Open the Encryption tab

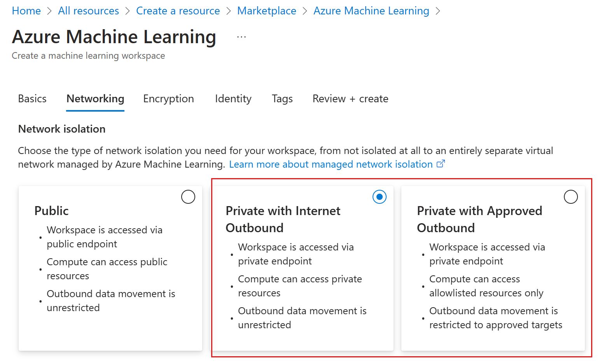point(168,99)
